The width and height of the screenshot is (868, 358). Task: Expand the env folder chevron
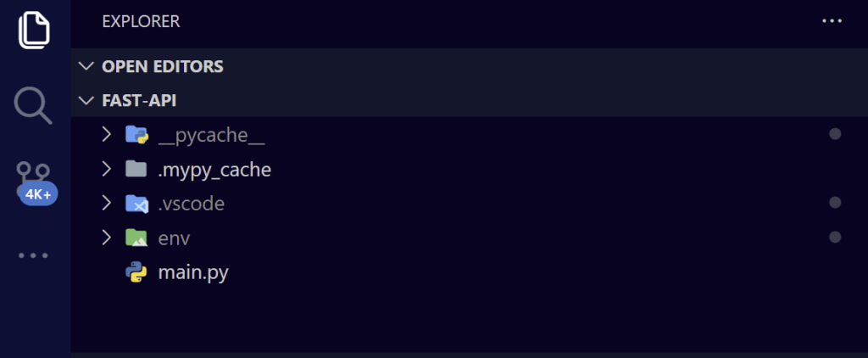point(106,238)
